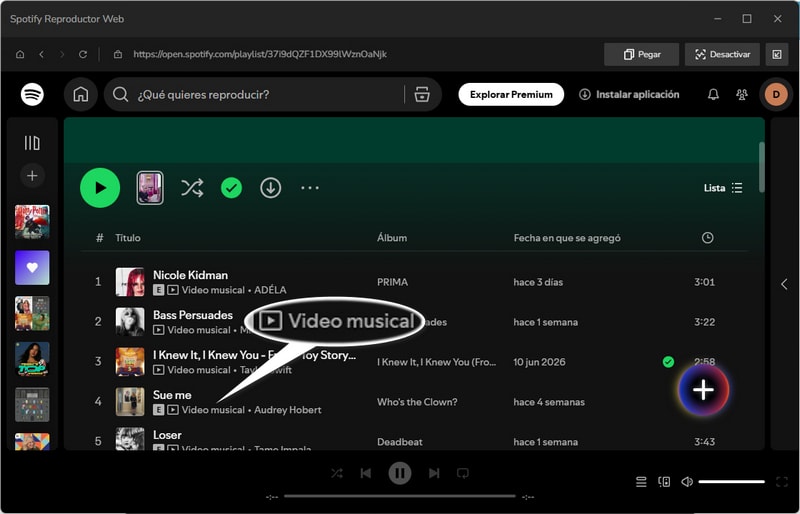Click the playlist vertical scrollbar
The height and width of the screenshot is (514, 800).
(x=762, y=167)
